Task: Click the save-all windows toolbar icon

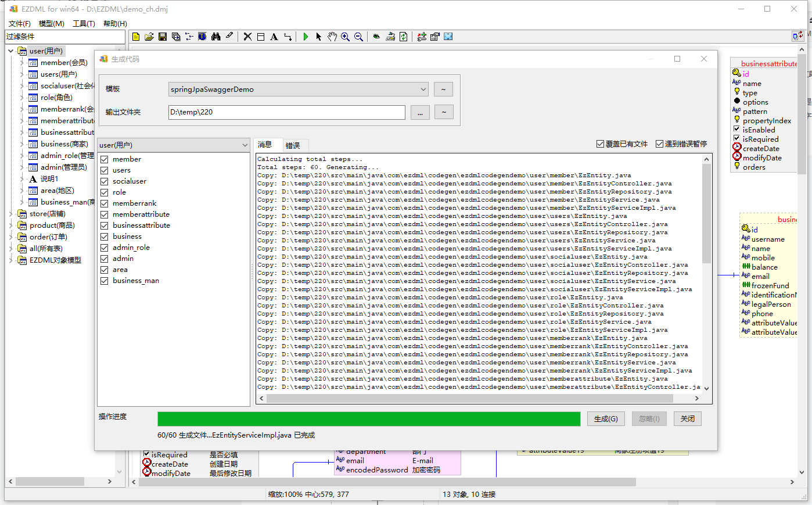Action: click(176, 37)
